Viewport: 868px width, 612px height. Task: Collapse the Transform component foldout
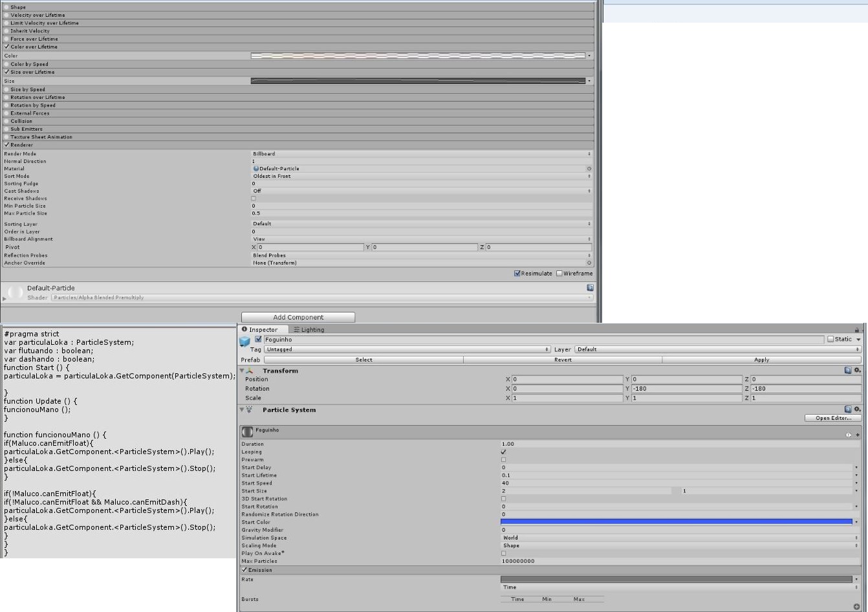242,371
